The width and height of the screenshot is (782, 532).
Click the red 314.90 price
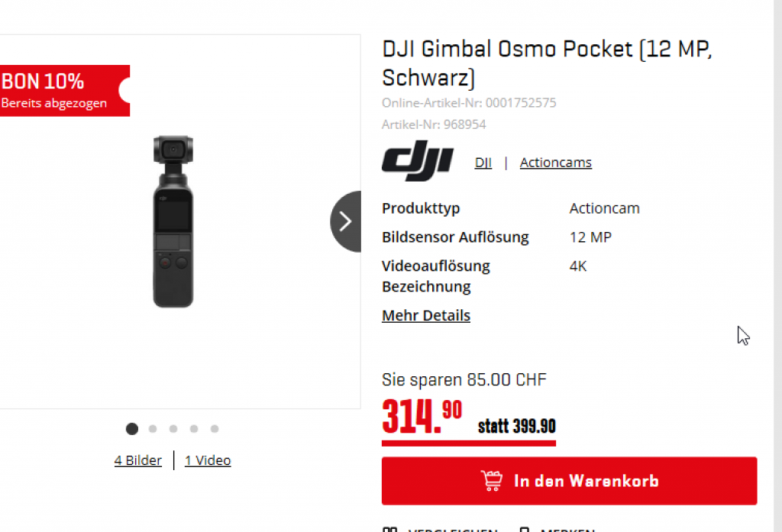[x=422, y=417]
